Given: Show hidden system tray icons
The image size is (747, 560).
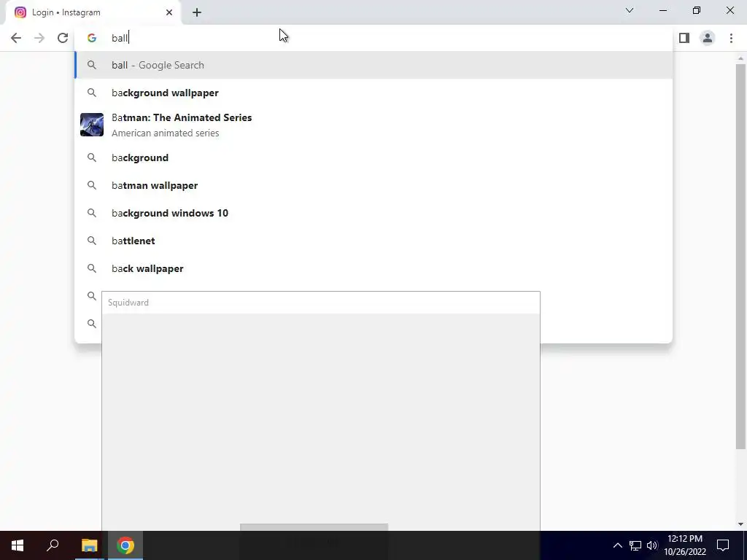Looking at the screenshot, I should pos(617,545).
